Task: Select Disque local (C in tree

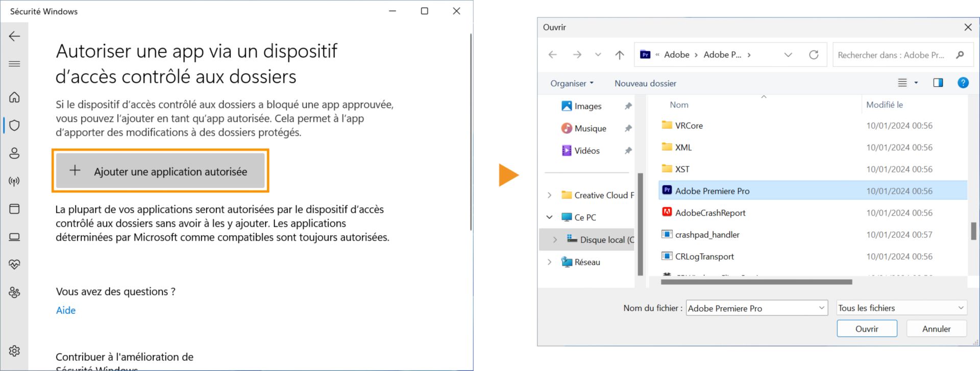Action: click(600, 239)
